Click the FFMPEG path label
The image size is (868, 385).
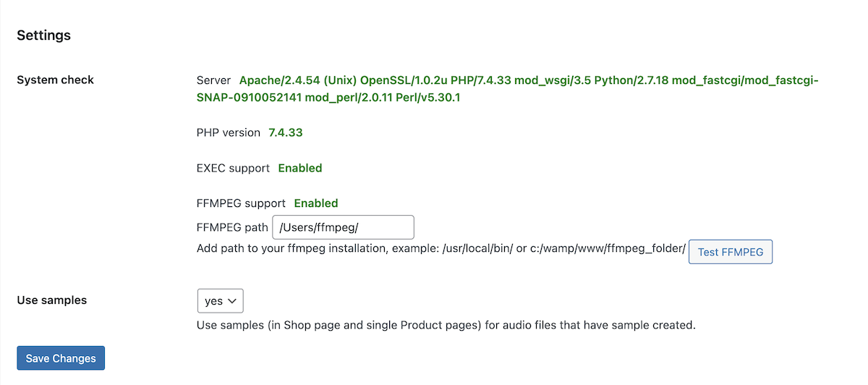tap(232, 227)
